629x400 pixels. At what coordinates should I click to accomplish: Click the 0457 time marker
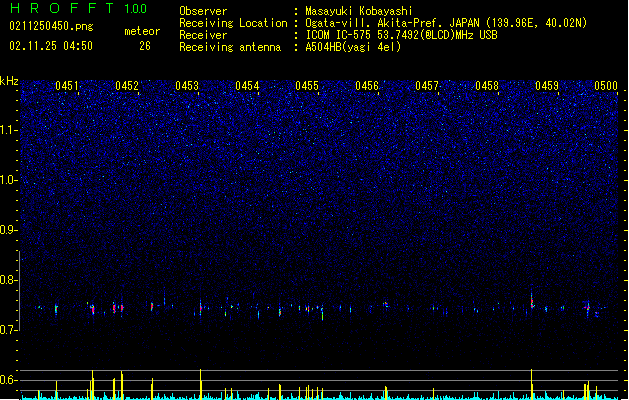[427, 86]
